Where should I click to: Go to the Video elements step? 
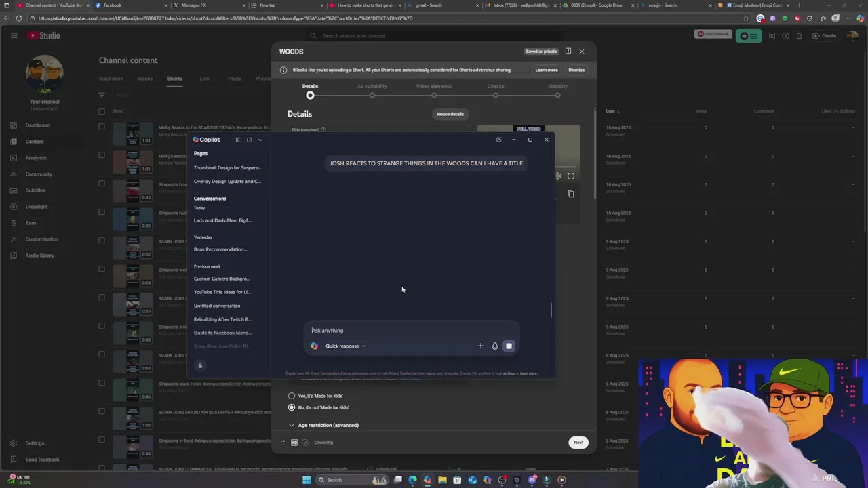(x=434, y=91)
